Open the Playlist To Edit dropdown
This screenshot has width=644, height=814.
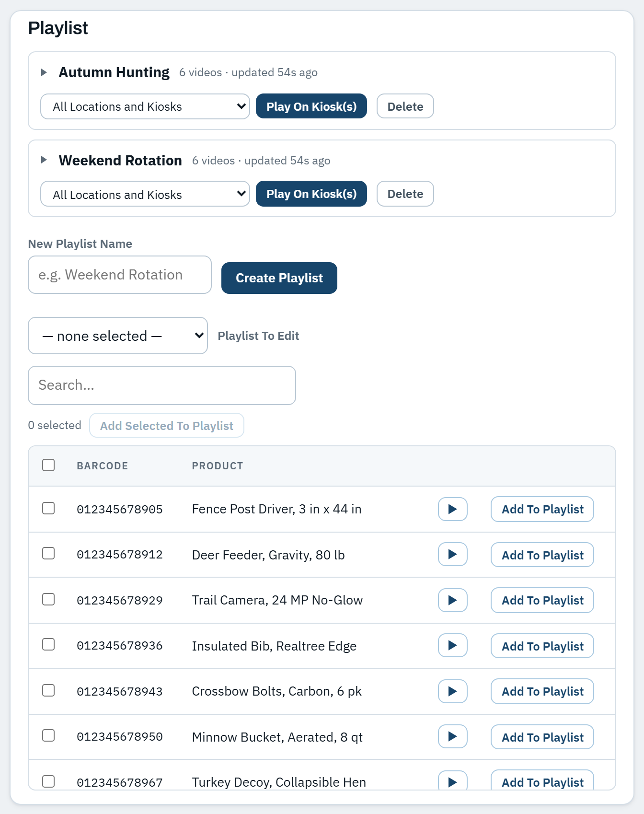(118, 336)
